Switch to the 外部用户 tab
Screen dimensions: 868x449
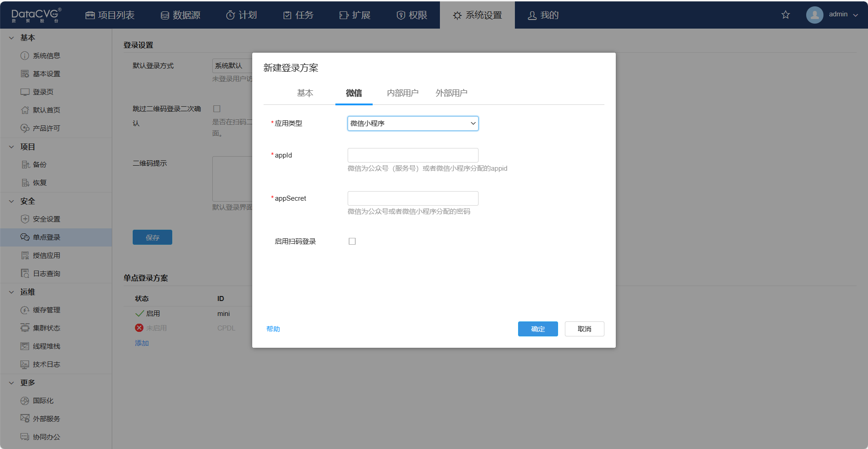[x=451, y=93]
